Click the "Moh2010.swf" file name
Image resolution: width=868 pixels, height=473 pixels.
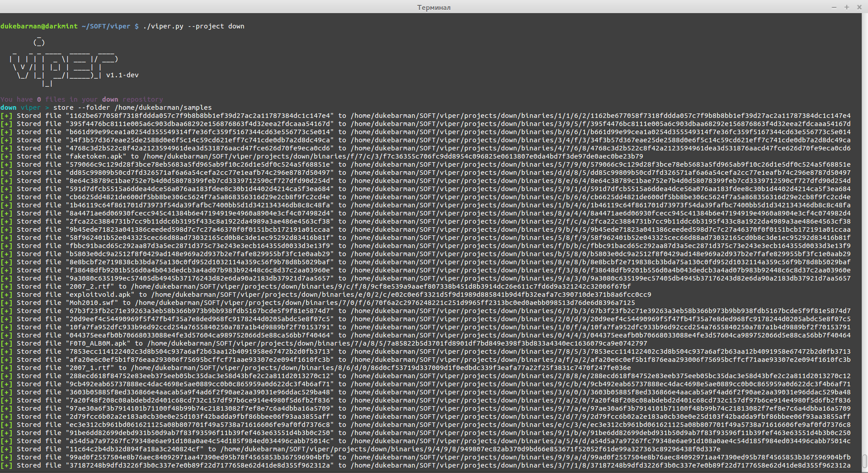click(92, 303)
